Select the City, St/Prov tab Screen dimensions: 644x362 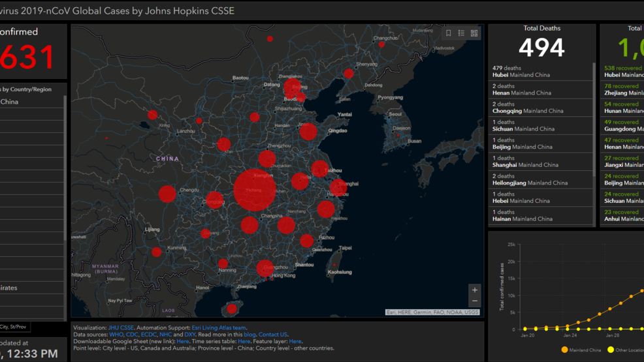click(14, 327)
